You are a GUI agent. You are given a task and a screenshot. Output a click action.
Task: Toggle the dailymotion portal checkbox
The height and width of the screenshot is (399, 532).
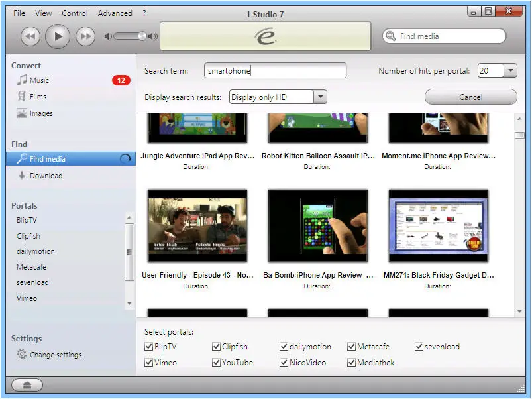click(284, 347)
